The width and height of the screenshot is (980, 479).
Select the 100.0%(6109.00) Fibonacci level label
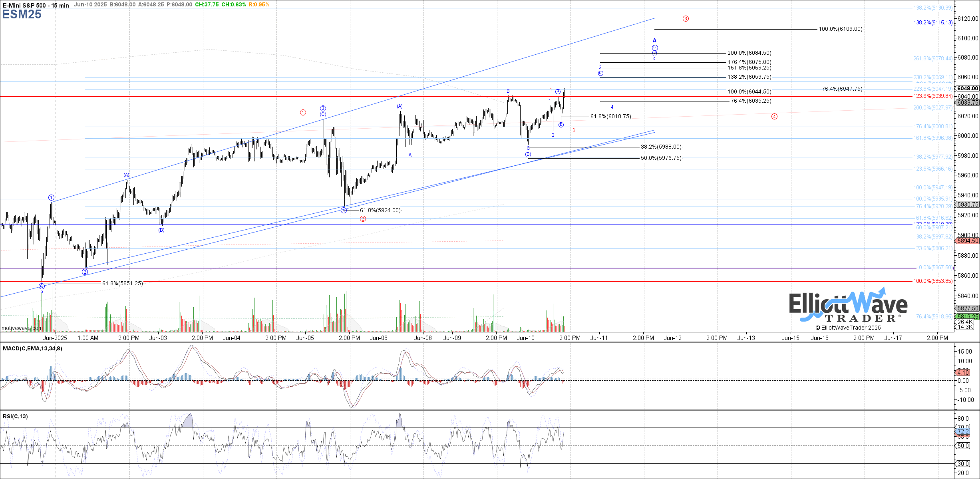pos(841,29)
